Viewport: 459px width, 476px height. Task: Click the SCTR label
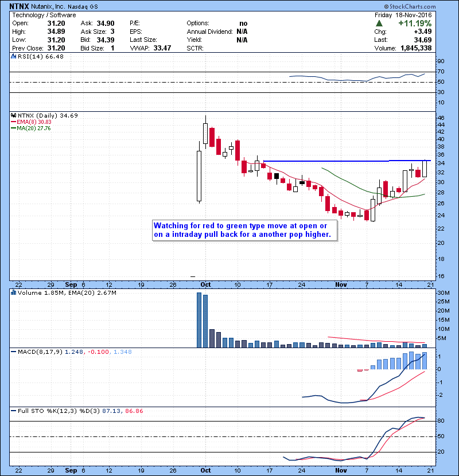point(195,48)
